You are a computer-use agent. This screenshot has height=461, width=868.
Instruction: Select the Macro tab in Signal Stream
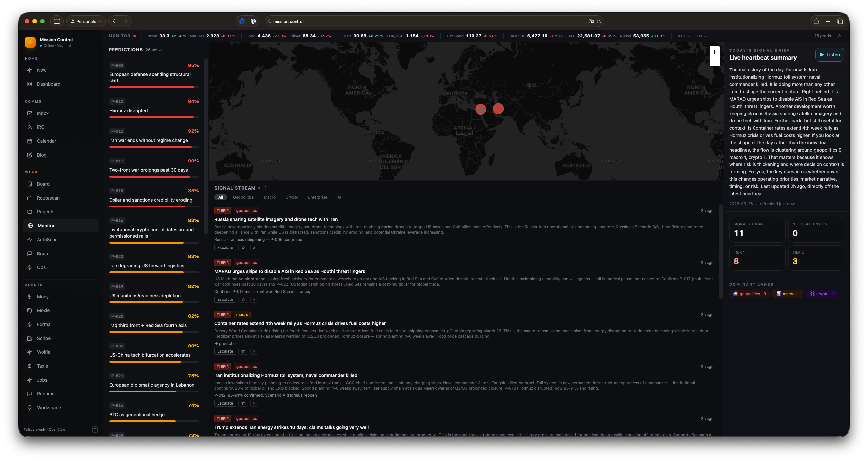[270, 197]
